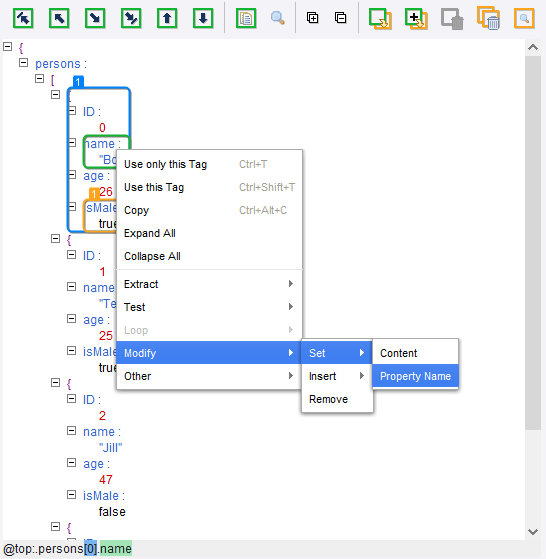The height and width of the screenshot is (559, 546).
Task: Choose Remove in the Modify submenu
Action: tap(337, 399)
